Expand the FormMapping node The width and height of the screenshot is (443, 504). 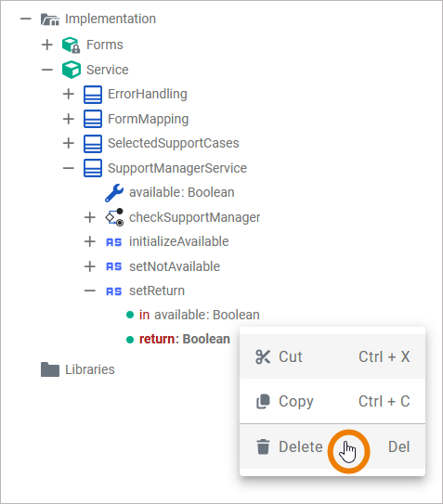[69, 119]
